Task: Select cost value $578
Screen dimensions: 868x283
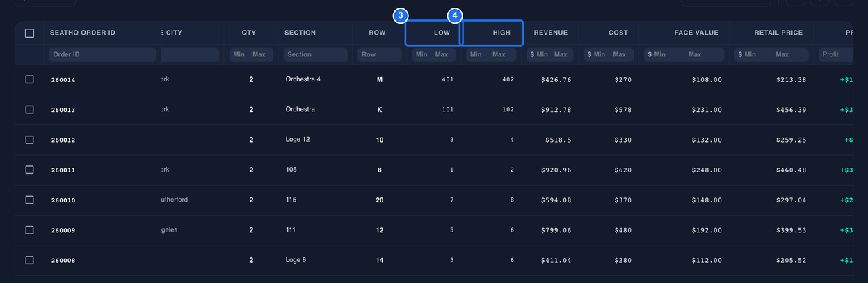Action: 623,110
